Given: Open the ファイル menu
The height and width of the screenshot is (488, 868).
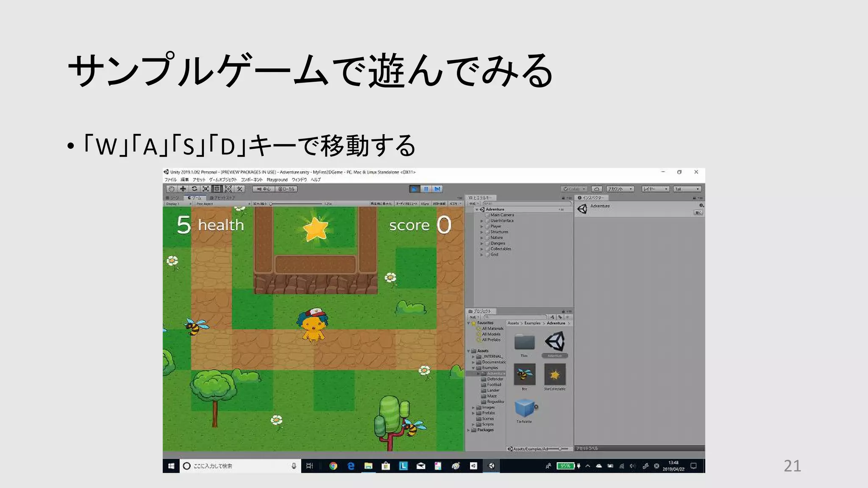Looking at the screenshot, I should pyautogui.click(x=170, y=180).
